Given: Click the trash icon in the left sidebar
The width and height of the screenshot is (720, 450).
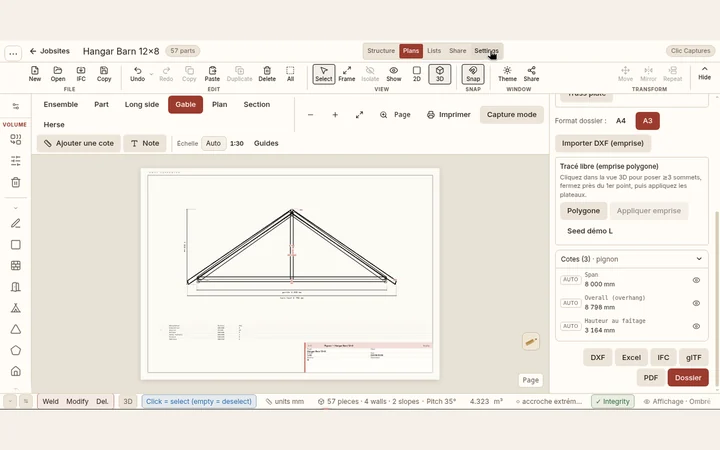Looking at the screenshot, I should pyautogui.click(x=16, y=182).
